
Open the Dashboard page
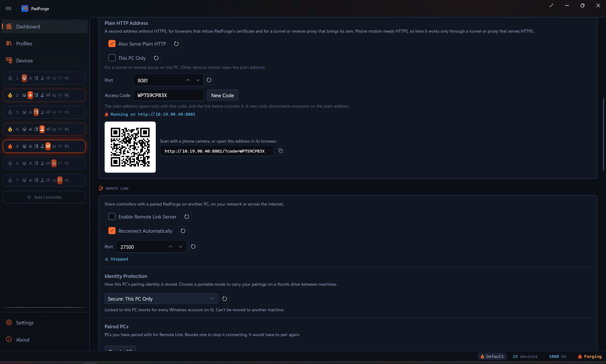45,26
